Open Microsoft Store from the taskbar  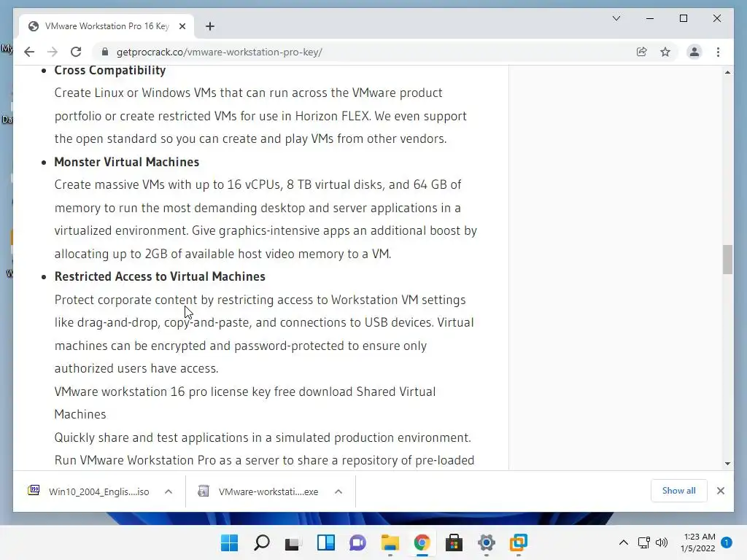pos(454,542)
